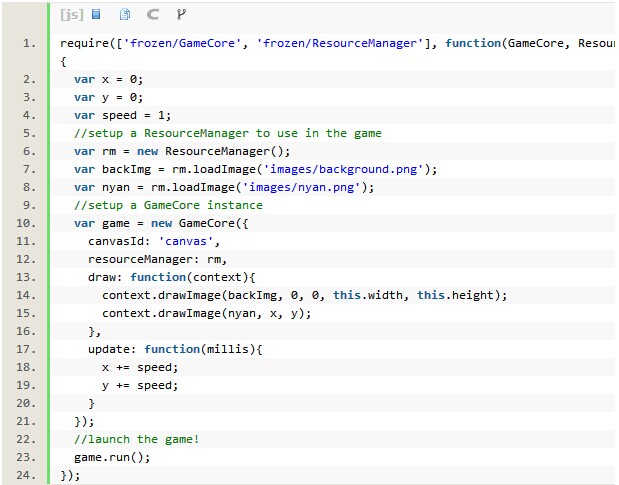Click line number 10 in gutter

[27, 223]
